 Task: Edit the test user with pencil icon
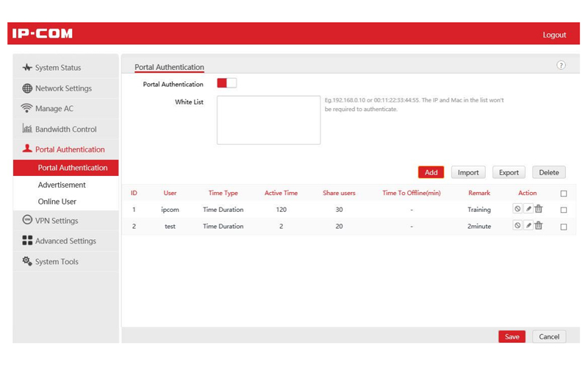click(528, 225)
